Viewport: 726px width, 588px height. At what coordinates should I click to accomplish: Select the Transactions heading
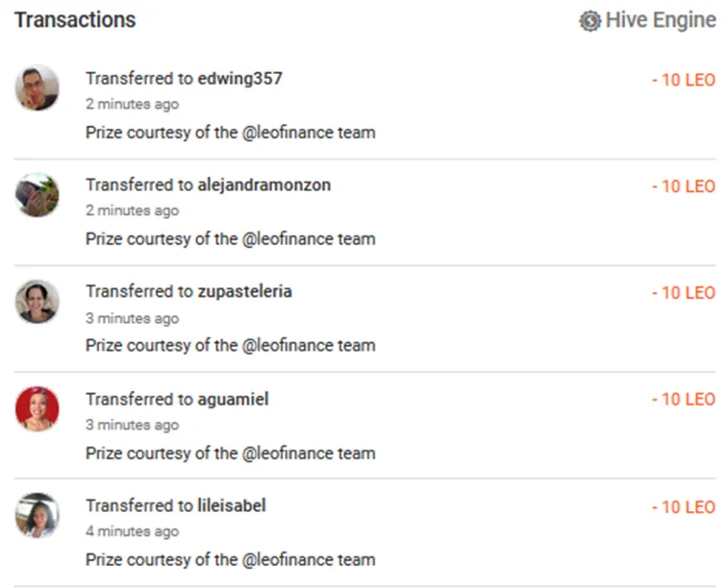click(x=75, y=20)
